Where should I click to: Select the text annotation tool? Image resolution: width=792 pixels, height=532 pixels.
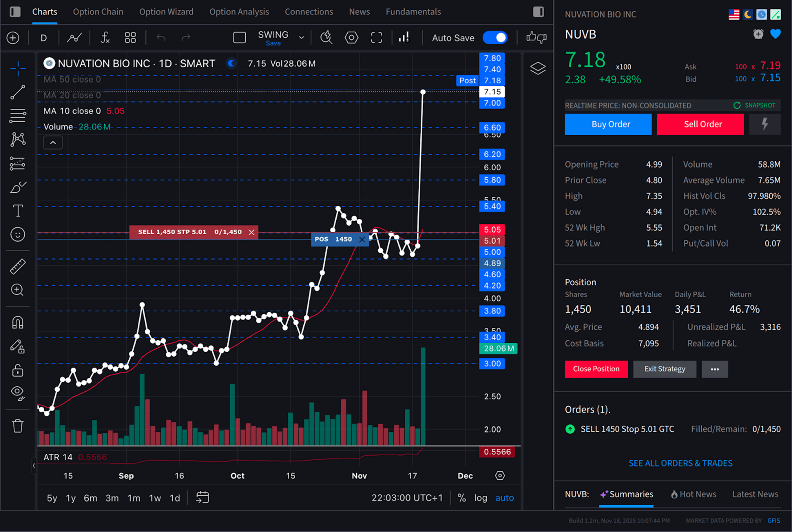click(18, 211)
